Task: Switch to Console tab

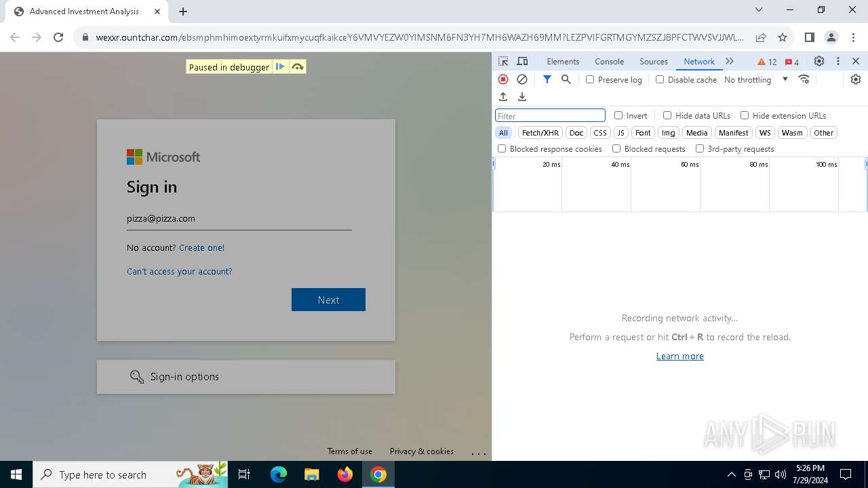Action: click(x=609, y=61)
